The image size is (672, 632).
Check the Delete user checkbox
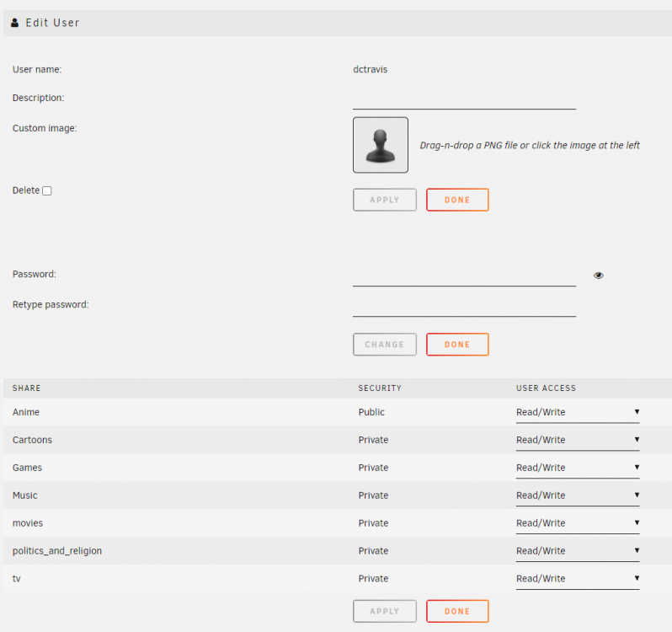tap(47, 190)
